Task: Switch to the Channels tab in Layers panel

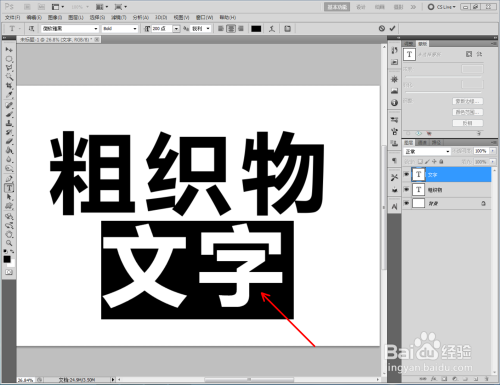Action: click(422, 143)
